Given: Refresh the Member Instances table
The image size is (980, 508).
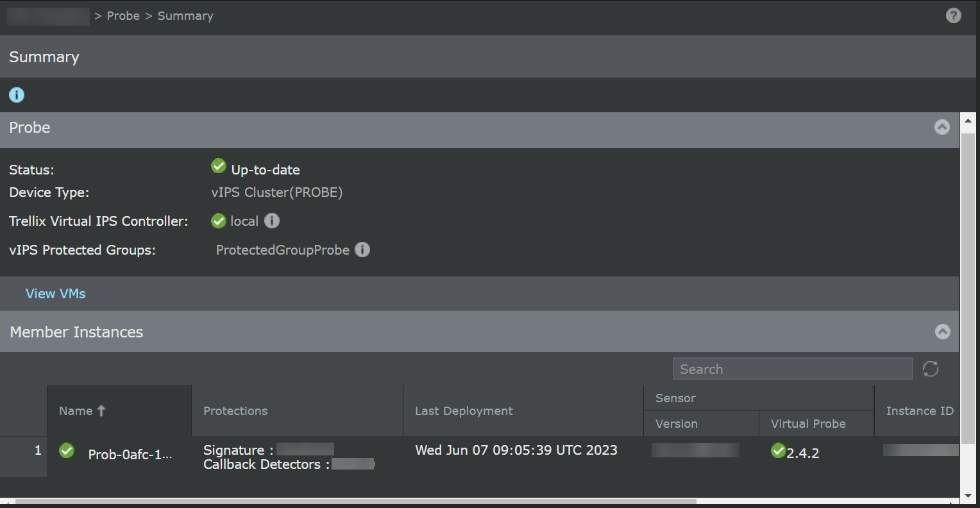Looking at the screenshot, I should [931, 369].
